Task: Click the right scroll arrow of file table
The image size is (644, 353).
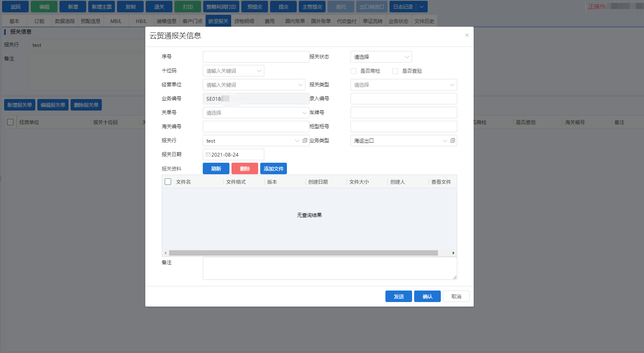Action: (453, 253)
